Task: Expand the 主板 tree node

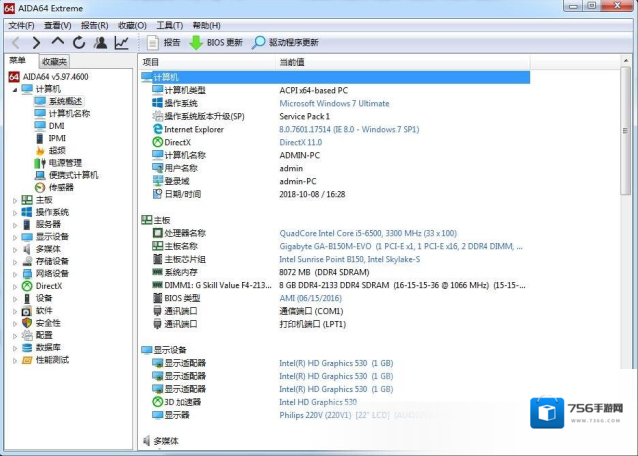Action: (15, 200)
